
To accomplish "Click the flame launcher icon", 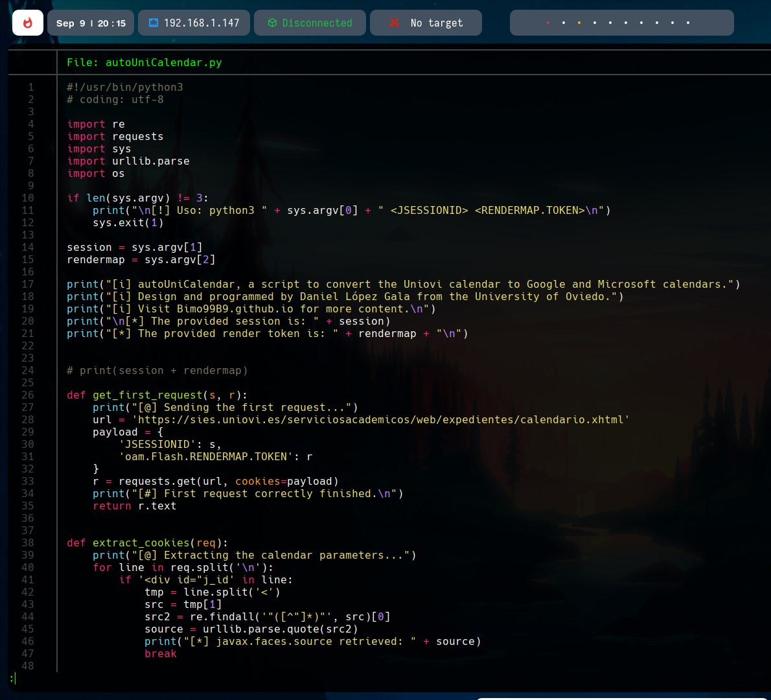I will pos(28,23).
